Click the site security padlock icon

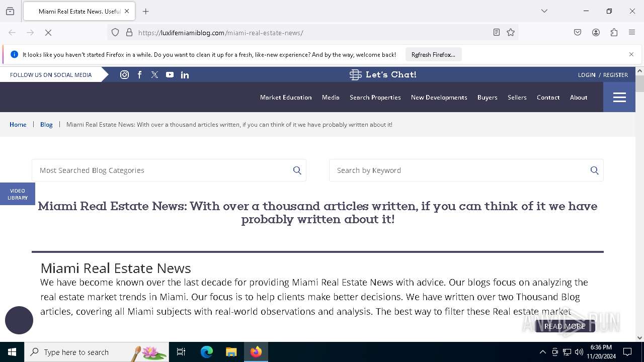[x=129, y=33]
